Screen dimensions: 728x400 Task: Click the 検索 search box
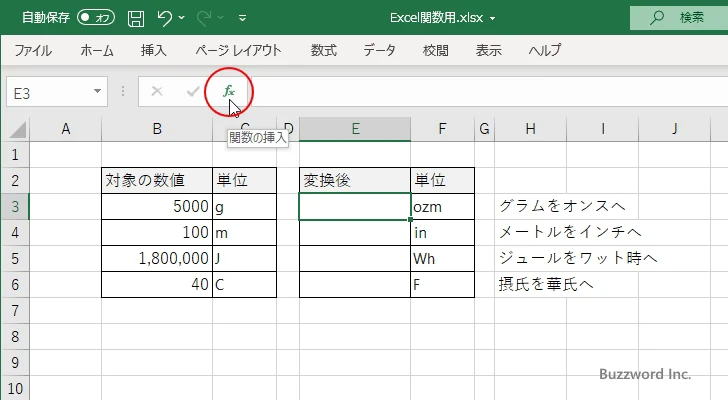[x=679, y=18]
